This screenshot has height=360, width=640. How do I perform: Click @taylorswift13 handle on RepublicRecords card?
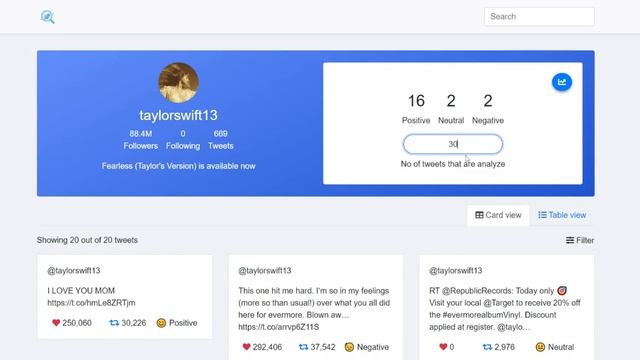pos(456,271)
